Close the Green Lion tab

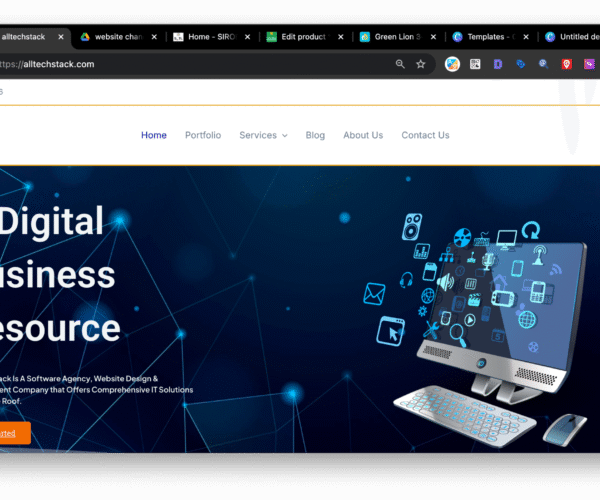[x=433, y=37]
